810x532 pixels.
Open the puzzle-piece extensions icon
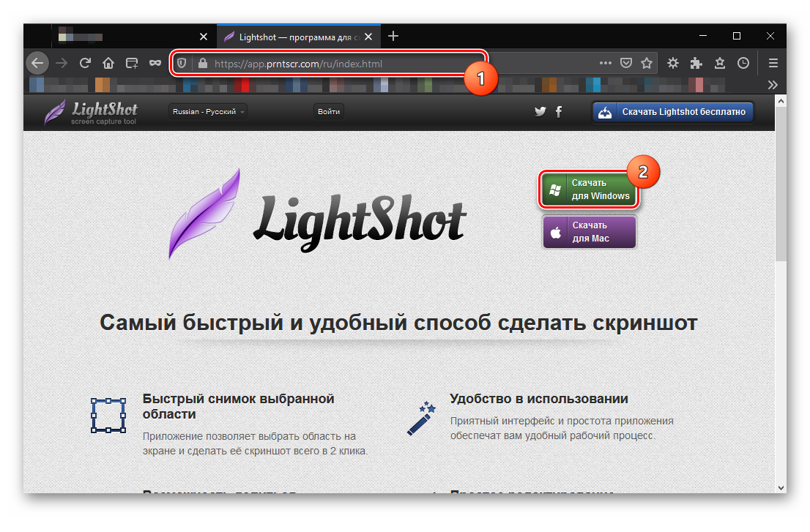coord(696,63)
